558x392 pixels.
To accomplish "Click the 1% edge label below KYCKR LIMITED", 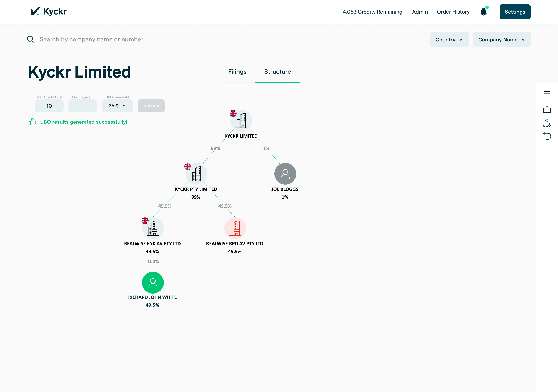I will 266,148.
